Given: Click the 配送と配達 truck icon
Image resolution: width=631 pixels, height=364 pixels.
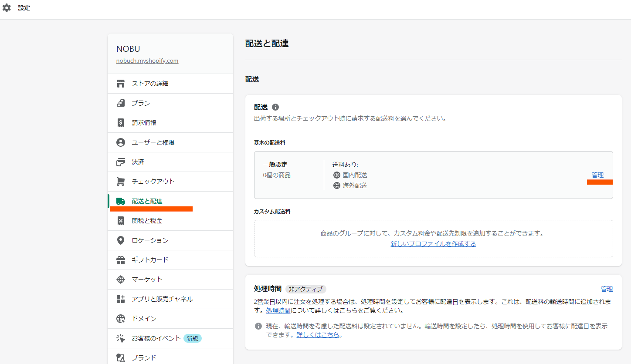Looking at the screenshot, I should (x=121, y=201).
